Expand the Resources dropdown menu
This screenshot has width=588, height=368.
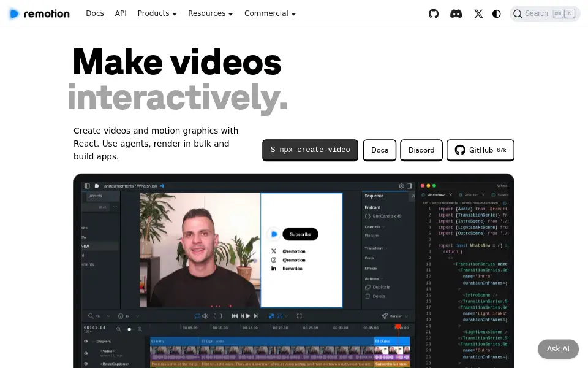pyautogui.click(x=210, y=13)
